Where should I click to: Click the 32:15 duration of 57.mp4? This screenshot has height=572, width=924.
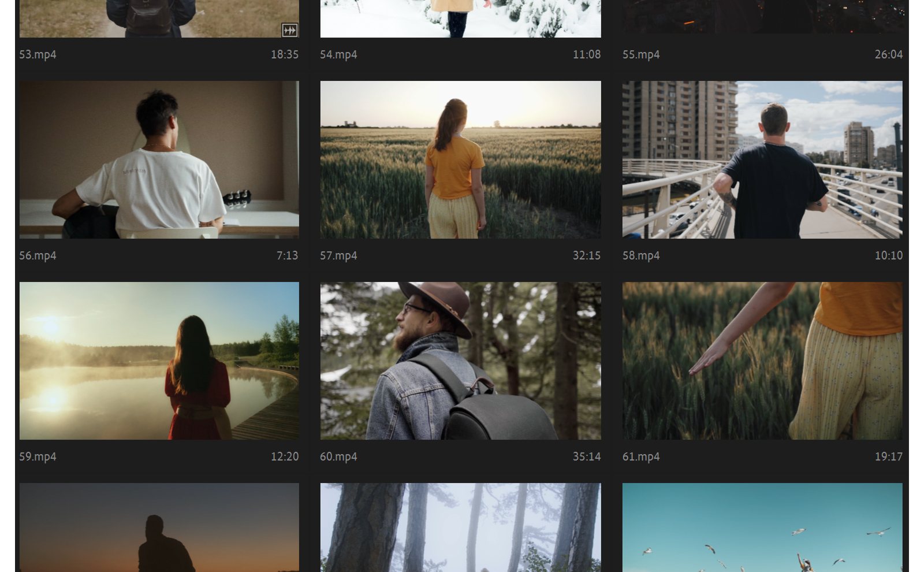(587, 255)
